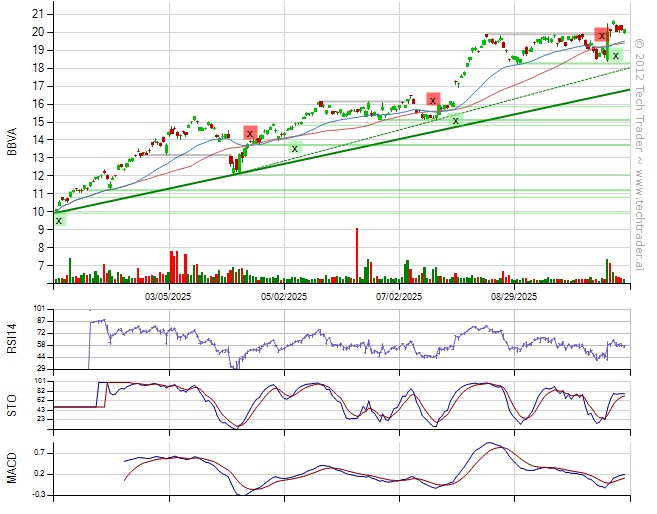This screenshot has width=657, height=514.
Task: Click the 7 price axis label
Action: tap(40, 266)
